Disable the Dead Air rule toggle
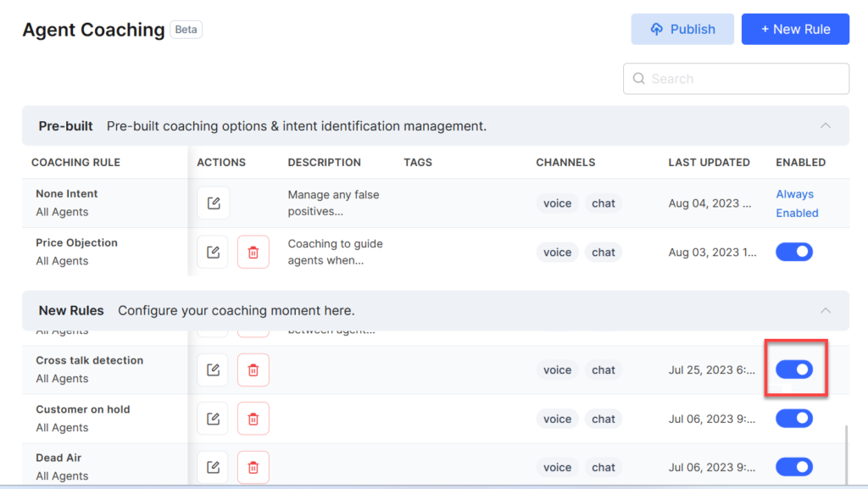868x489 pixels. [794, 467]
